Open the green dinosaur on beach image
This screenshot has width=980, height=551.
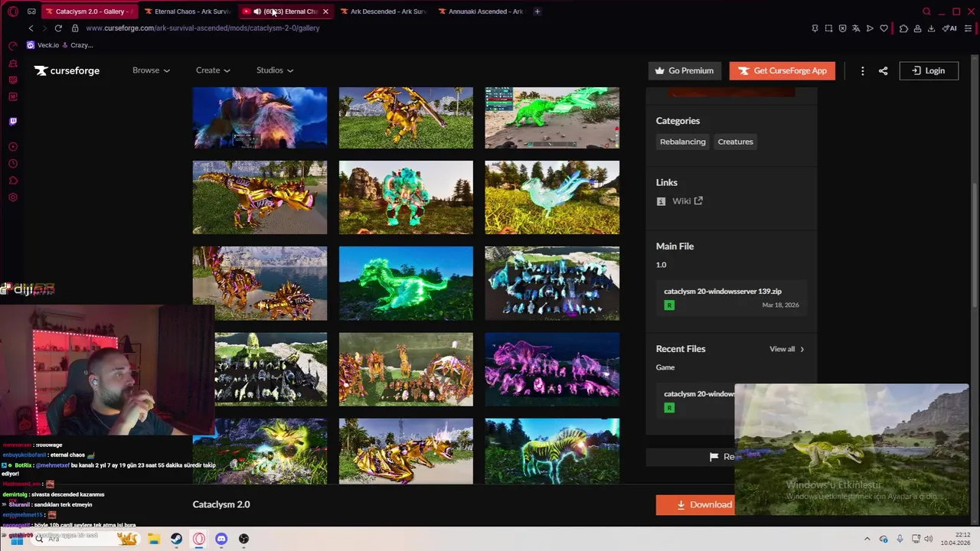(x=552, y=118)
